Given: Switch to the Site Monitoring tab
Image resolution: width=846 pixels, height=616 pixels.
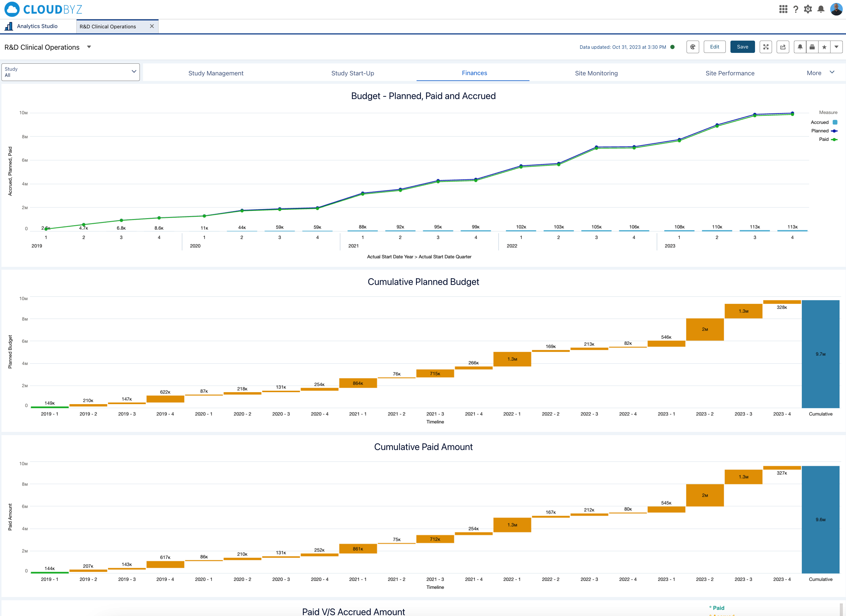Looking at the screenshot, I should click(x=596, y=73).
